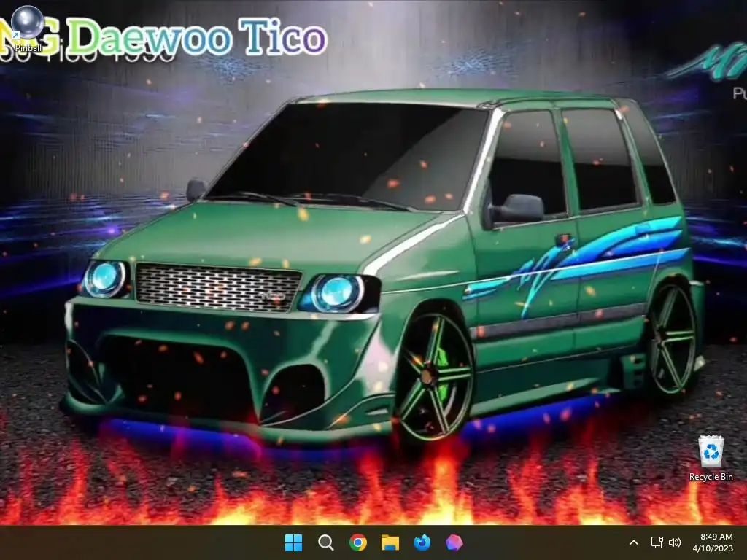Open the purple gem app on taskbar
The width and height of the screenshot is (747, 560).
click(x=454, y=542)
